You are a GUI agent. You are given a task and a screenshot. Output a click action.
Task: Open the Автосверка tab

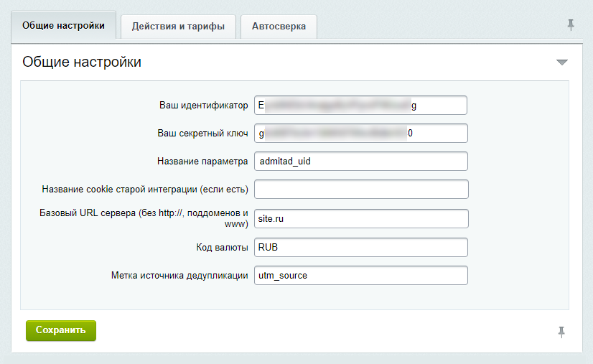click(x=279, y=27)
